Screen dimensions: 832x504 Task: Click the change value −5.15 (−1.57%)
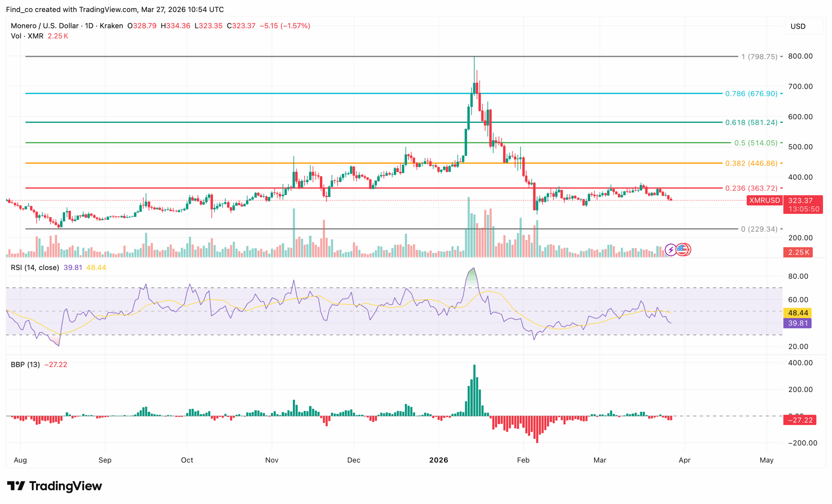[285, 26]
